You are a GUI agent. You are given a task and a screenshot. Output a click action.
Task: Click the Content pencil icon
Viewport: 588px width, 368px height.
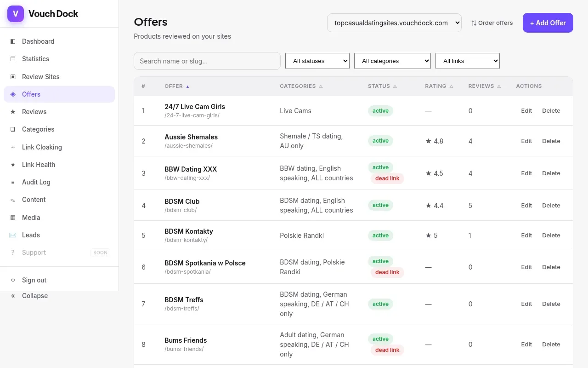[13, 200]
